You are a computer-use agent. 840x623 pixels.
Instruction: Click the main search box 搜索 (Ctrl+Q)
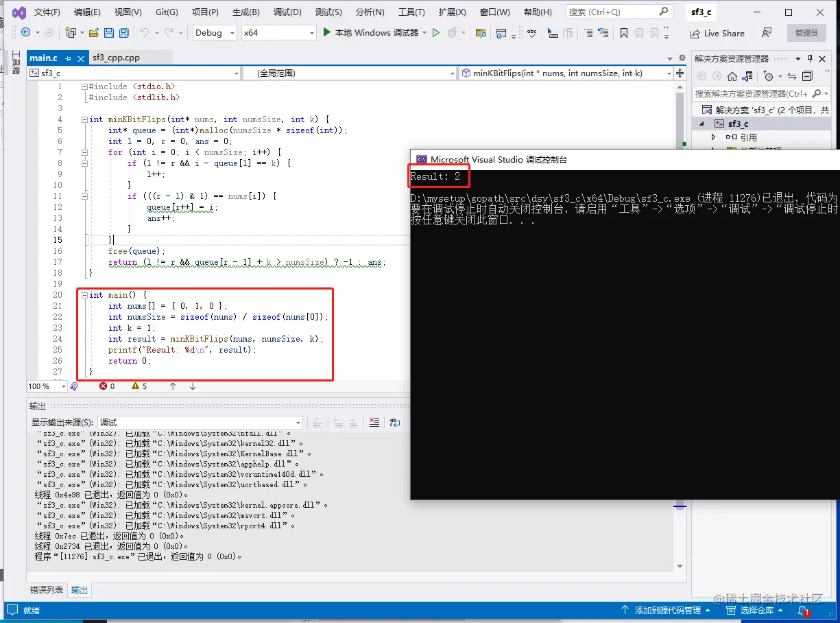(619, 12)
